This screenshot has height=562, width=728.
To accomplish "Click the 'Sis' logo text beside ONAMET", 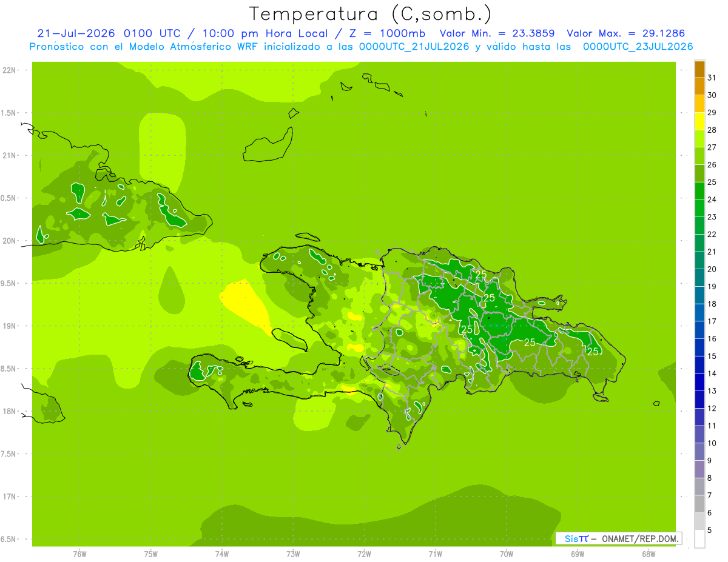I will pos(570,538).
